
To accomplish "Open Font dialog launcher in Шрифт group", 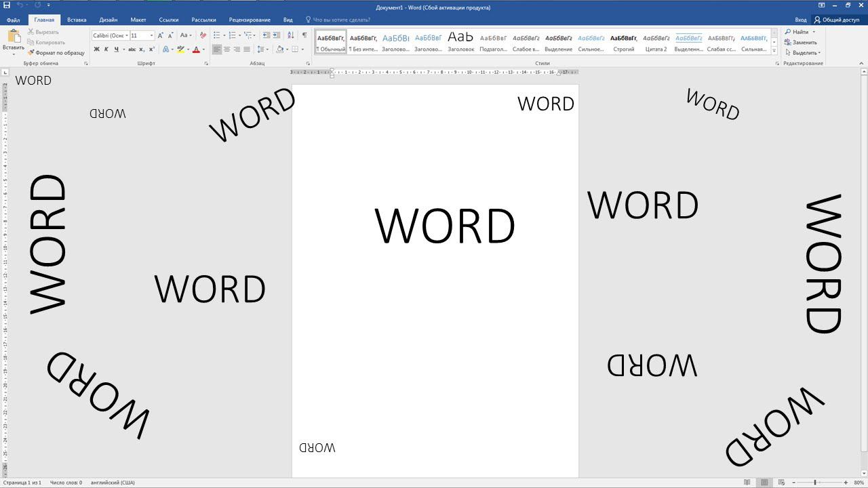I will (x=206, y=64).
